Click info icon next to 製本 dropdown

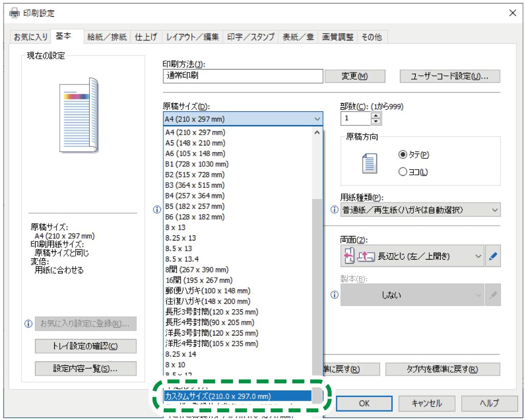335,295
